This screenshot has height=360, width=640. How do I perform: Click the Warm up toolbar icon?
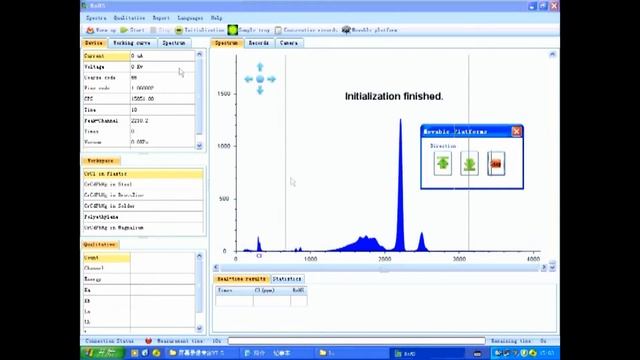pos(90,30)
